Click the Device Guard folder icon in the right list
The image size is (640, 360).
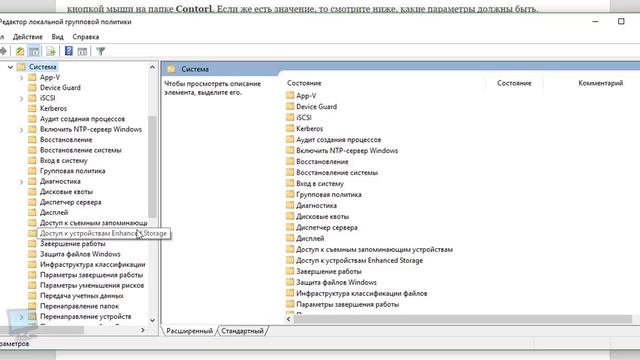click(290, 107)
